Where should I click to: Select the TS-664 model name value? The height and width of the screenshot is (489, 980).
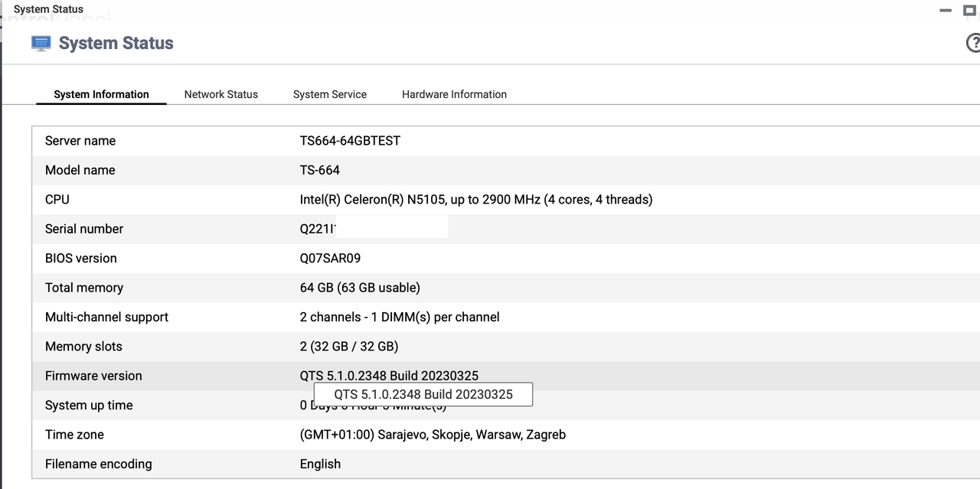click(319, 170)
